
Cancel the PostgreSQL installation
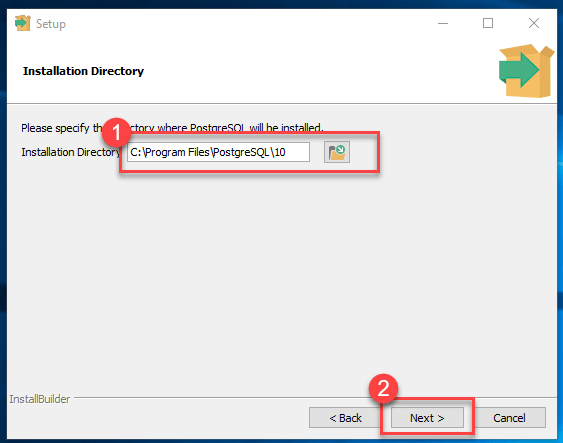509,418
